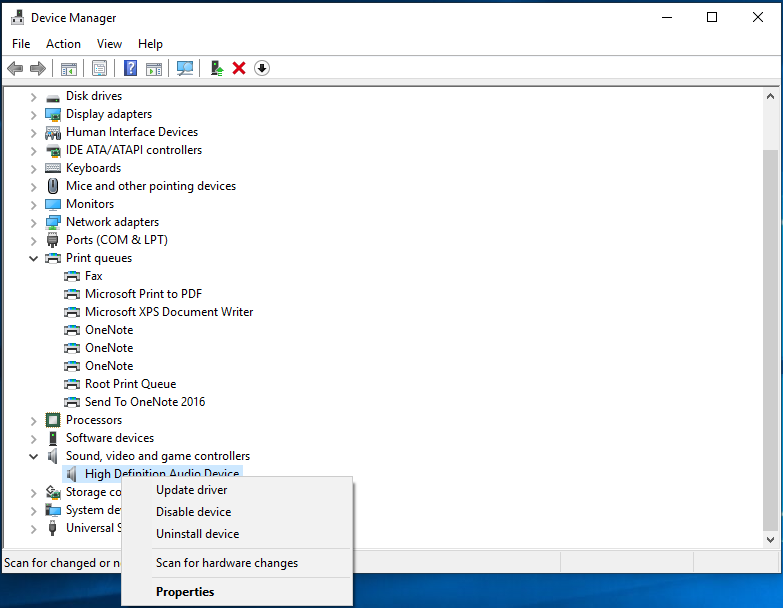This screenshot has width=783, height=608.
Task: Click the Back arrow toolbar icon
Action: click(x=15, y=68)
